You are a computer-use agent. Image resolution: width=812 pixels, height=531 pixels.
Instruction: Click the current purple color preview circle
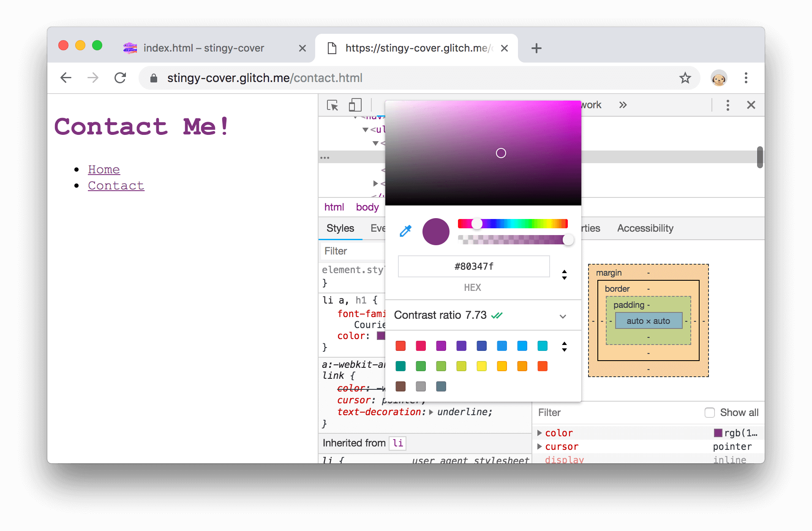pos(436,232)
